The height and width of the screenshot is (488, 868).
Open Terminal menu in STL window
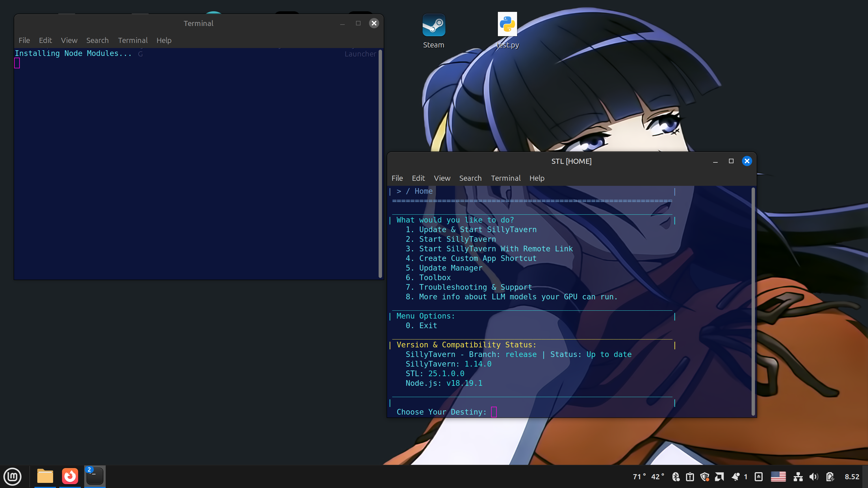505,178
